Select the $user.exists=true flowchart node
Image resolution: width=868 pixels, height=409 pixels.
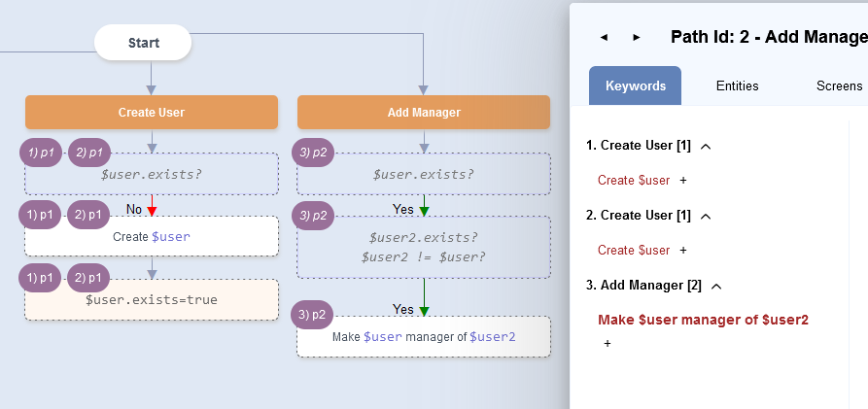point(152,300)
